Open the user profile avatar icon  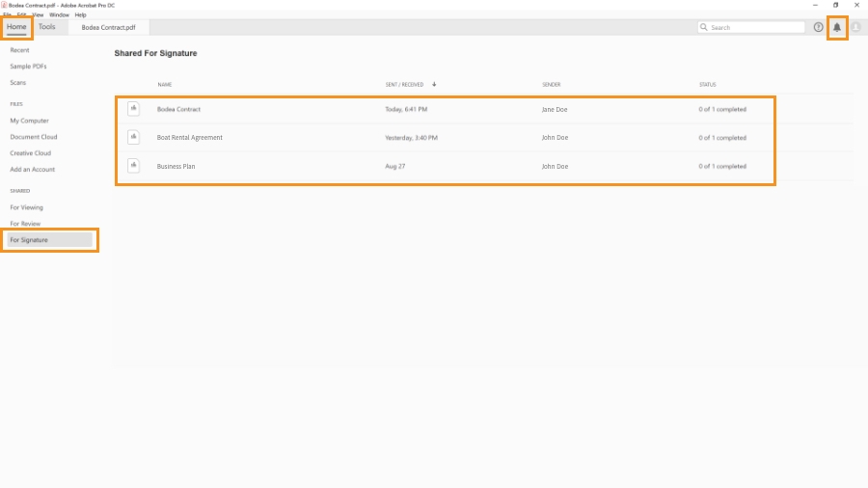pos(855,27)
